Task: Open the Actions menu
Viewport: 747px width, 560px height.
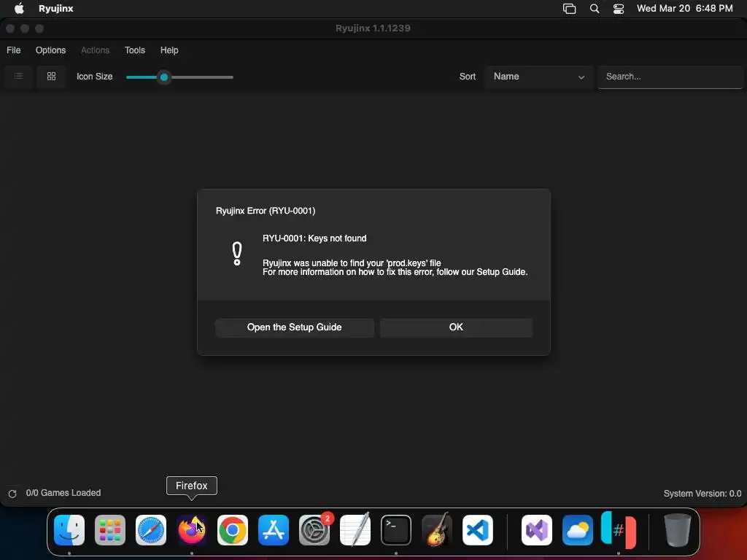Action: click(x=95, y=50)
